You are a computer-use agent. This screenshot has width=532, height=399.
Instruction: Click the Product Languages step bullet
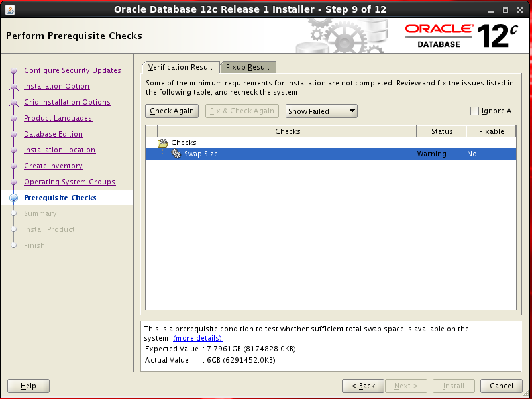[13, 119]
